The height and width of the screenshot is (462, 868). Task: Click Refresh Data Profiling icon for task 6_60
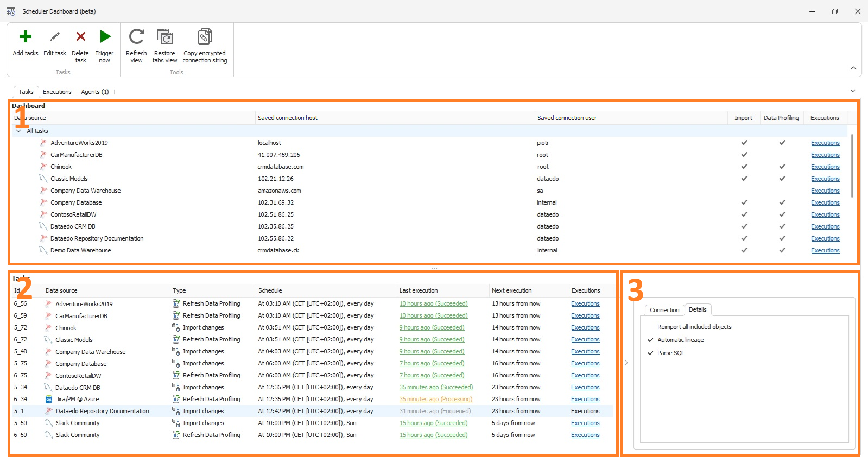(x=176, y=435)
